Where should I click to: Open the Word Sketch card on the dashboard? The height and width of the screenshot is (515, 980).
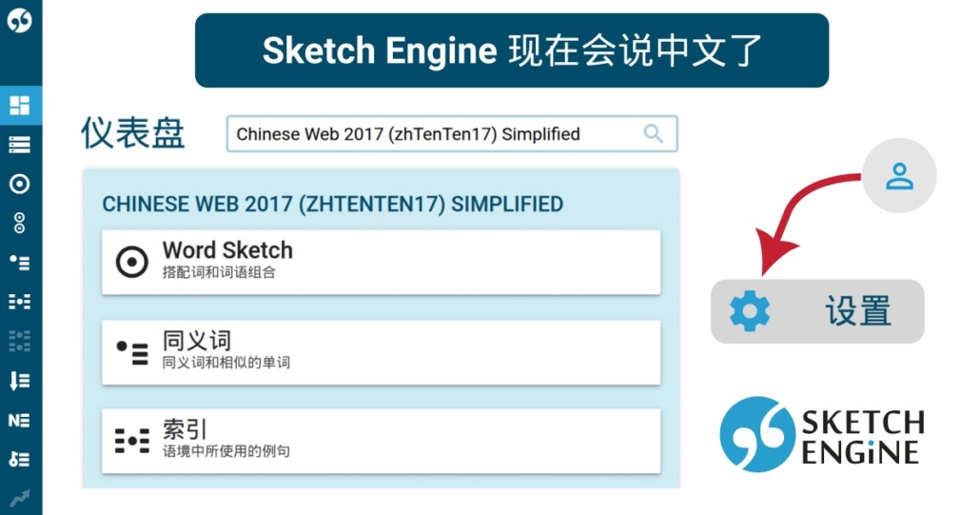pos(381,262)
